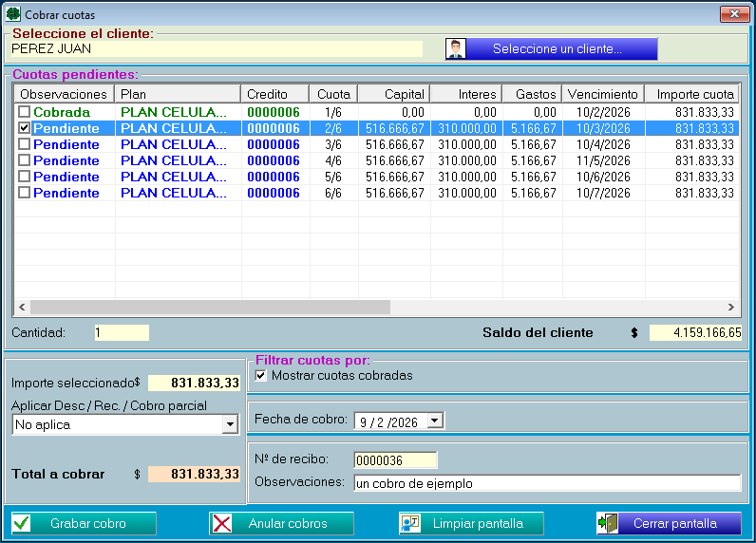This screenshot has width=756, height=543.
Task: Click the Observaciones text field
Action: coord(546,483)
